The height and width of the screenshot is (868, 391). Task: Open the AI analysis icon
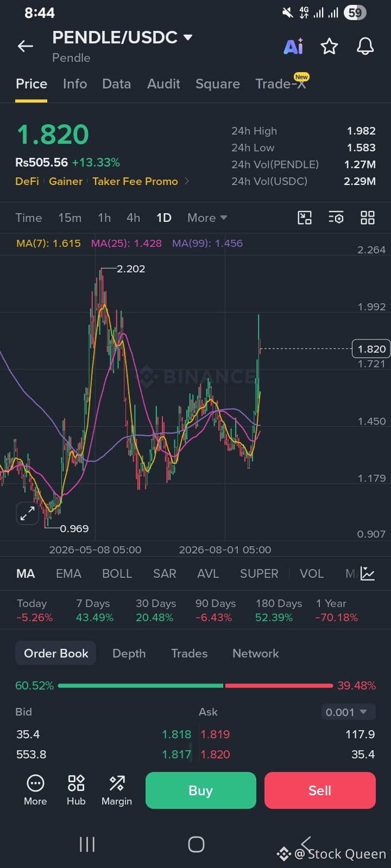[x=293, y=47]
